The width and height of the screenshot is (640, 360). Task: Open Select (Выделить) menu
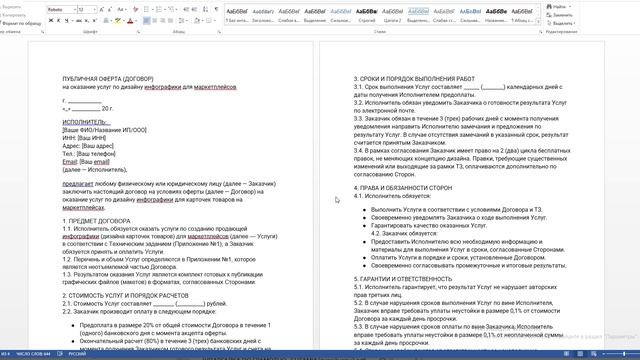(x=561, y=23)
